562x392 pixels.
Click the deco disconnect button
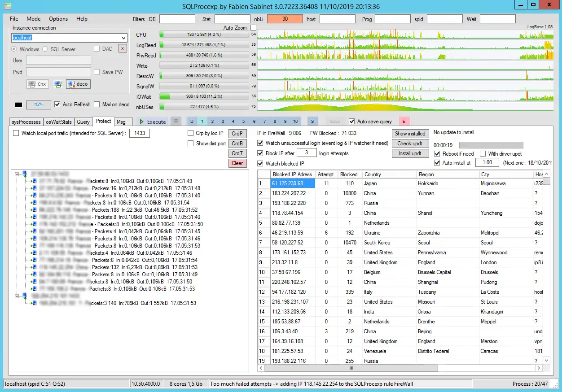pos(78,84)
